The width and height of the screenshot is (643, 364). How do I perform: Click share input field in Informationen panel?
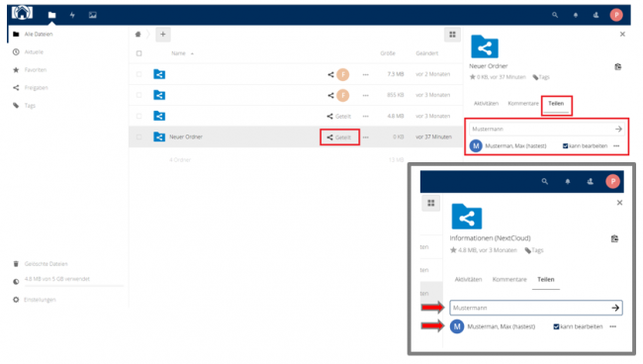[536, 308]
